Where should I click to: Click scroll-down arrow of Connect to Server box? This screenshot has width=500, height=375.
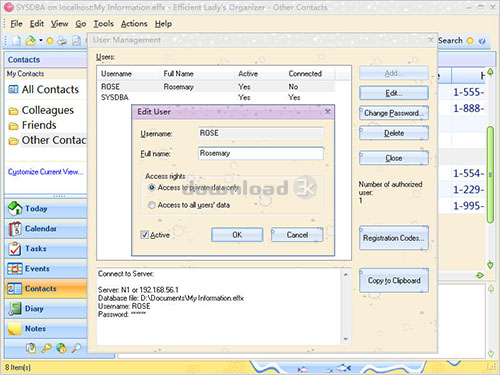(x=346, y=339)
